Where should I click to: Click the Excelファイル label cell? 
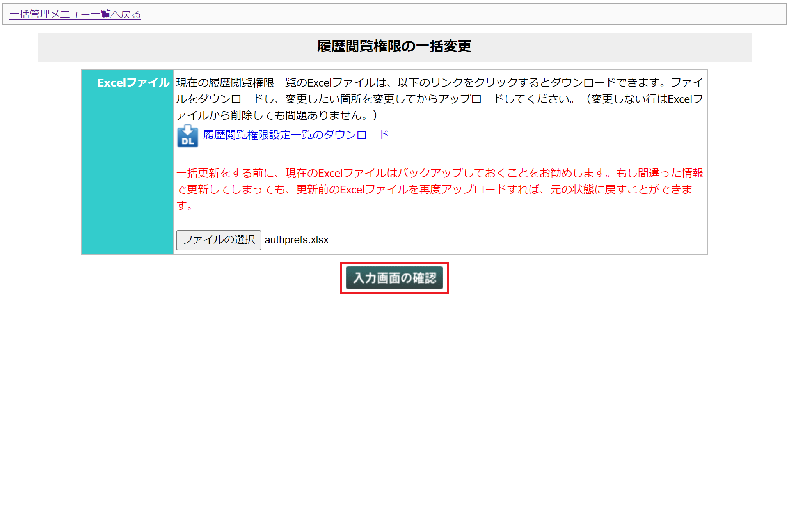pyautogui.click(x=127, y=162)
